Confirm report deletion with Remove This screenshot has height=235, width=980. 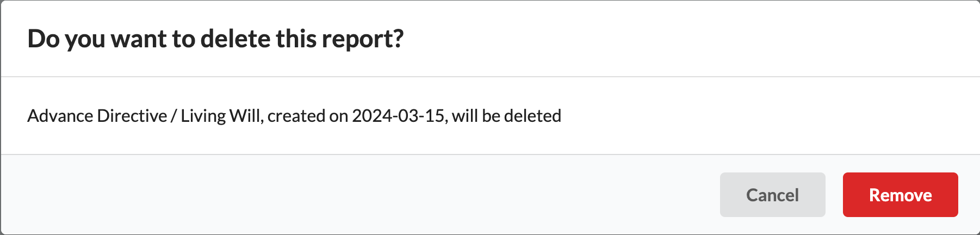[900, 195]
